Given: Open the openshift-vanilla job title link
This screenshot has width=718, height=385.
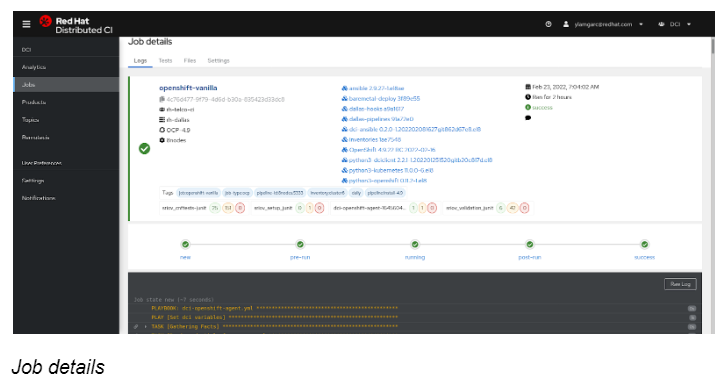Looking at the screenshot, I should [x=188, y=88].
